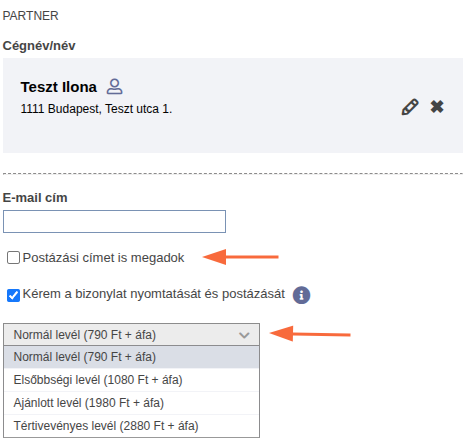The height and width of the screenshot is (443, 474).
Task: Click the partner name 'Teszt Ilona'
Action: tap(59, 87)
